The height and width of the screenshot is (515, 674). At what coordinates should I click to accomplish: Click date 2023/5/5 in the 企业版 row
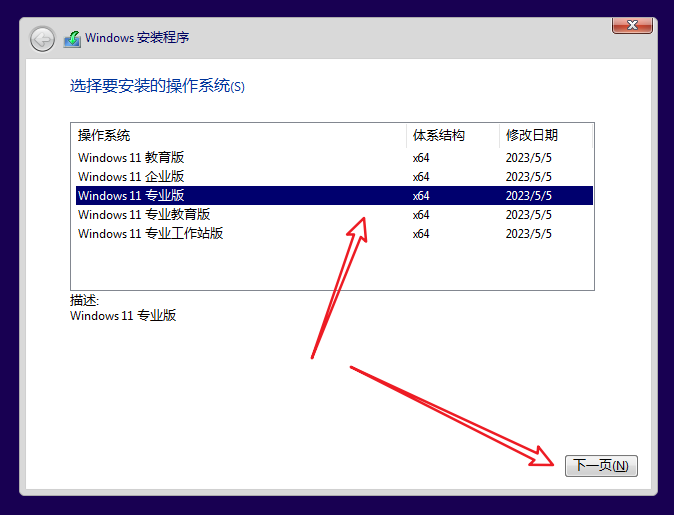(528, 177)
